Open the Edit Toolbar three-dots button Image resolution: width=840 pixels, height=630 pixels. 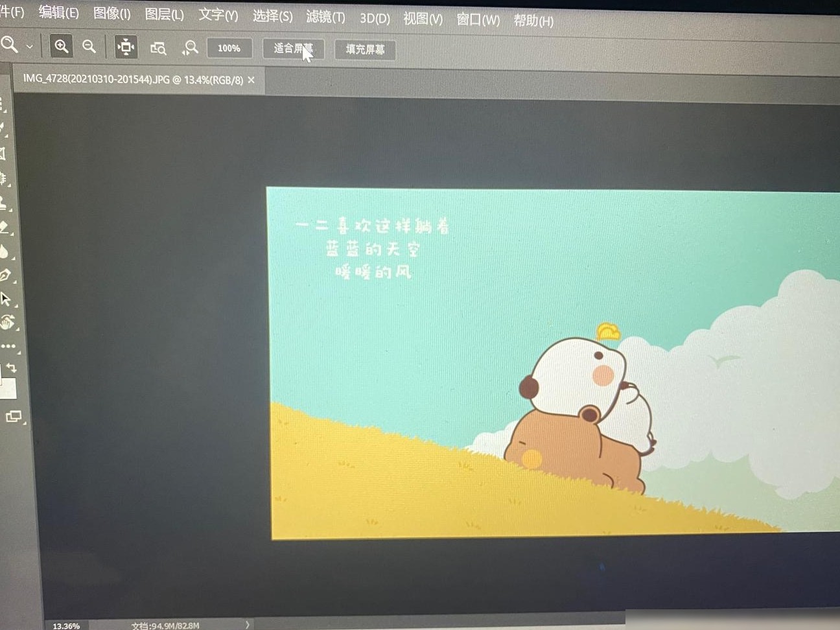point(8,346)
